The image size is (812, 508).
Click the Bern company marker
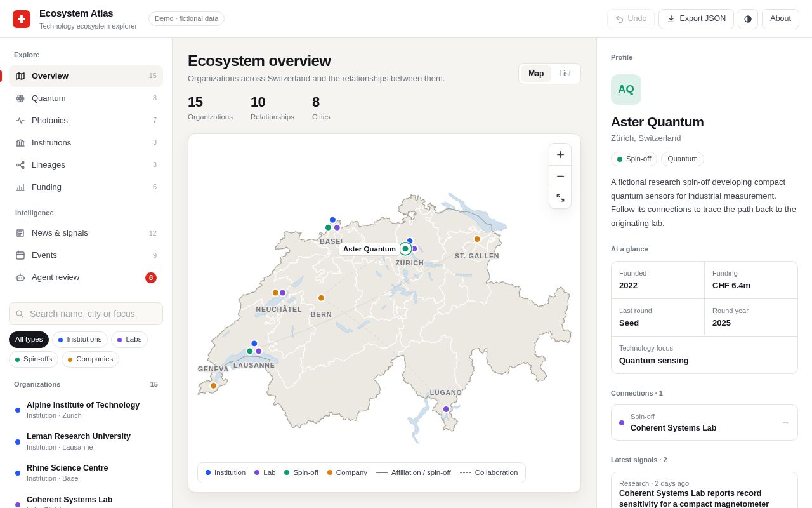click(321, 298)
